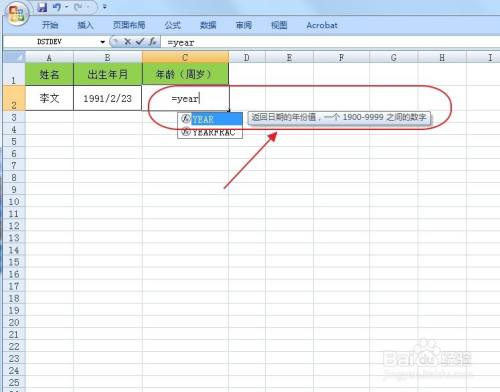The height and width of the screenshot is (392, 500).
Task: Open the Acrobat ribbon tab
Action: coord(322,25)
